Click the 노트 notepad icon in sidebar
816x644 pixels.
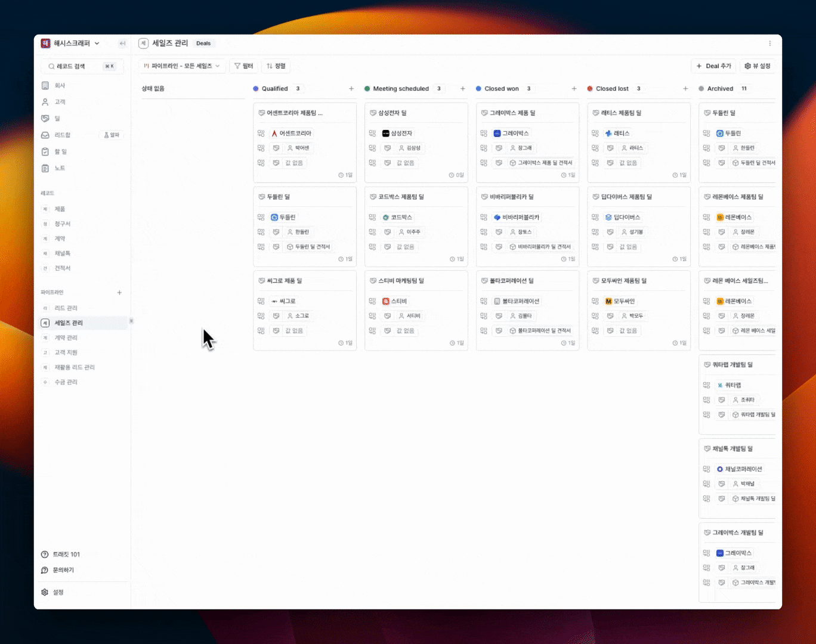pyautogui.click(x=45, y=168)
